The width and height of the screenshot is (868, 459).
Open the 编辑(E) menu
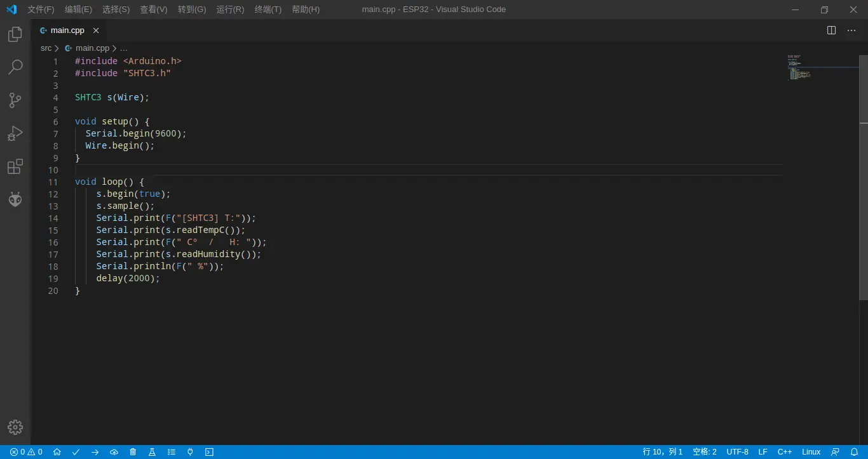click(78, 10)
